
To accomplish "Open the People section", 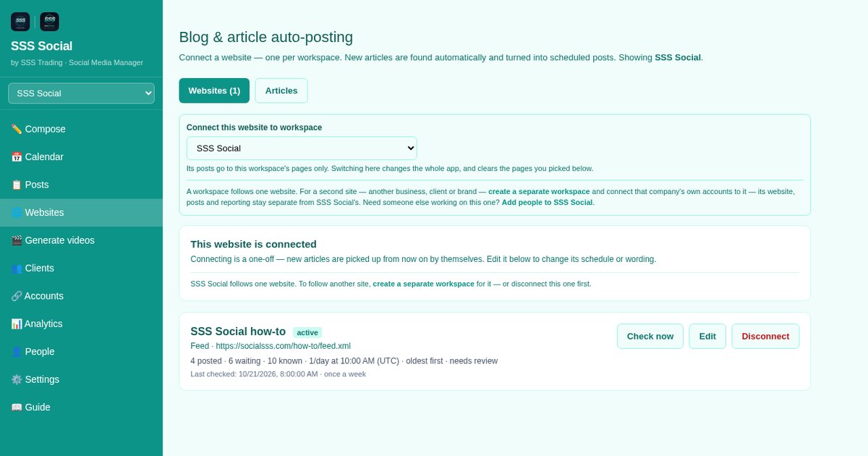I will (81, 352).
